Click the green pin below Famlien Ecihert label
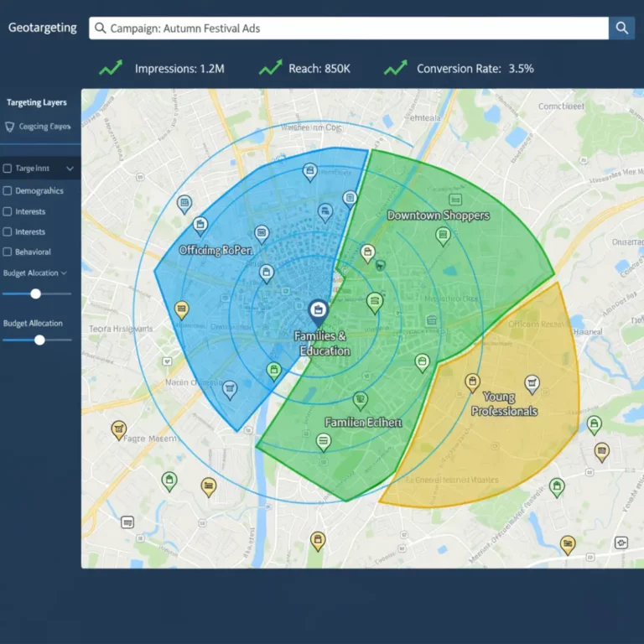The width and height of the screenshot is (644, 644). point(323,443)
